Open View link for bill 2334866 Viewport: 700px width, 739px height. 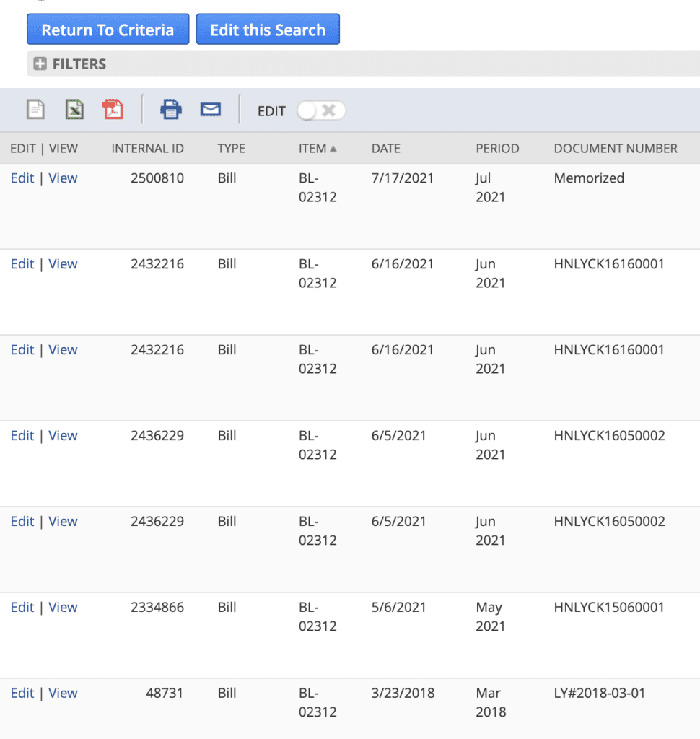[63, 608]
